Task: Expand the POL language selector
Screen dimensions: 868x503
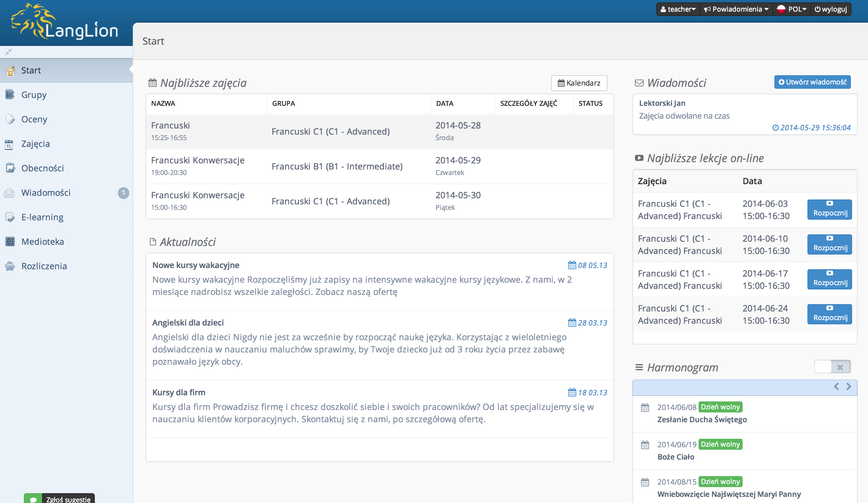Action: 792,9
